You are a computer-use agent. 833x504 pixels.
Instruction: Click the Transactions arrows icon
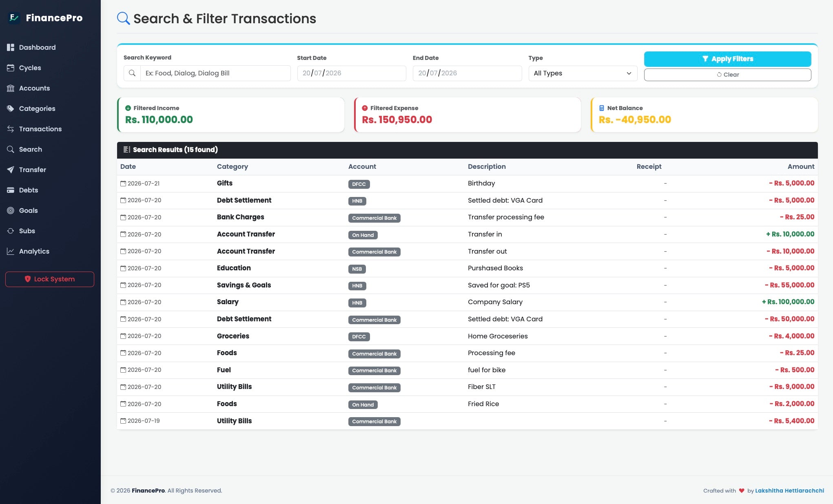point(11,129)
